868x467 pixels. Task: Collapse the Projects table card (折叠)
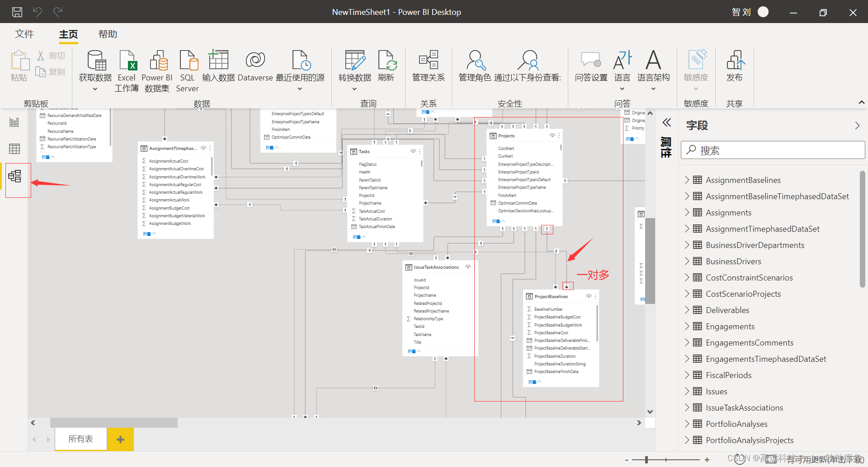tap(499, 221)
